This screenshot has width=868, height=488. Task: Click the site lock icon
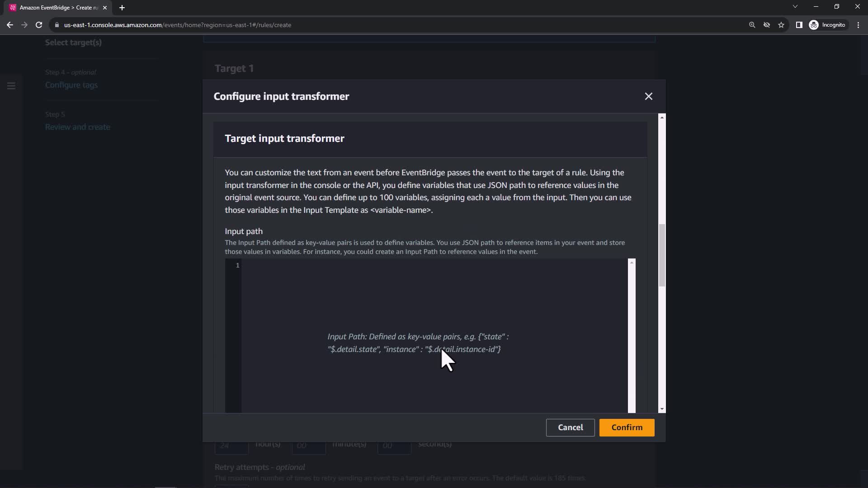(57, 25)
